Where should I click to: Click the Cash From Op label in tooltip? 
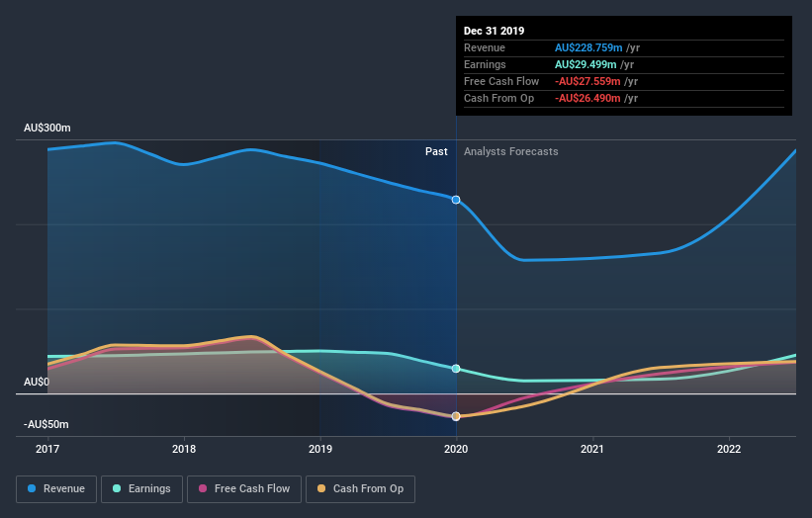pos(498,98)
